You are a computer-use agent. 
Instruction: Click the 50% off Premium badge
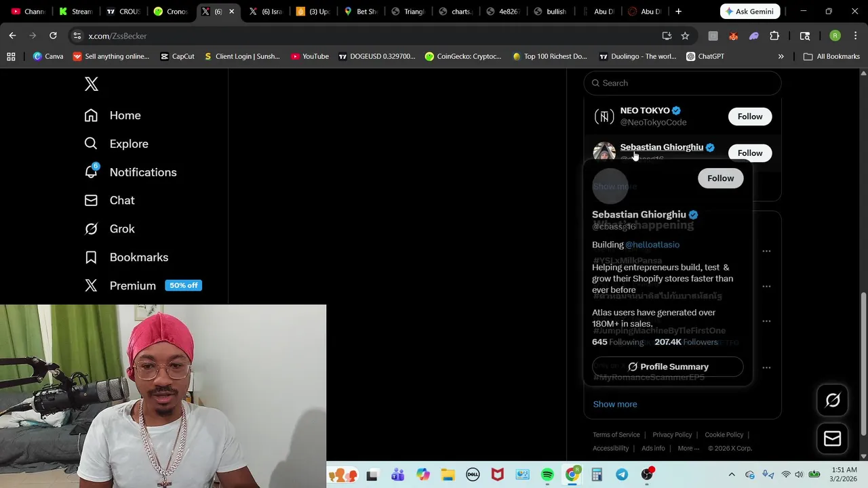184,285
